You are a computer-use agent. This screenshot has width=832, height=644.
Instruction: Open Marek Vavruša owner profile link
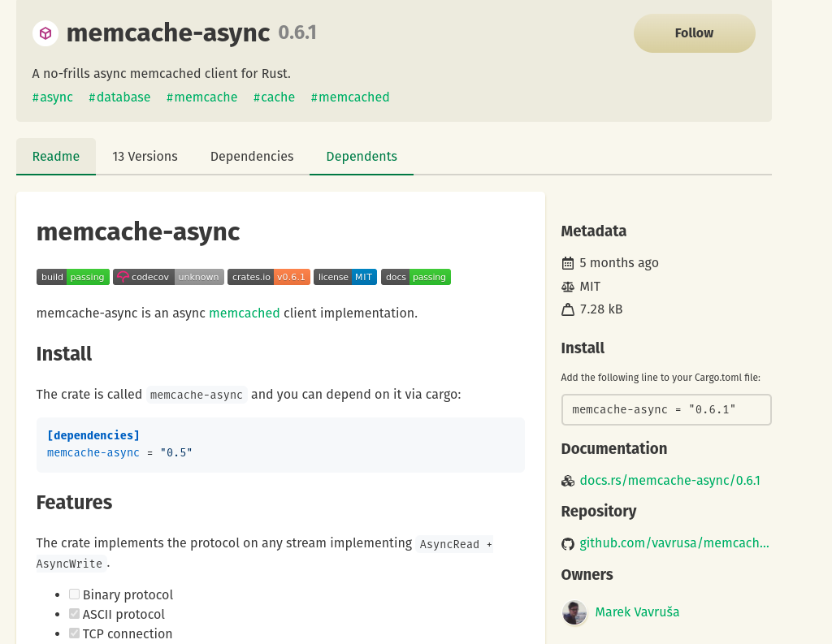[637, 612]
